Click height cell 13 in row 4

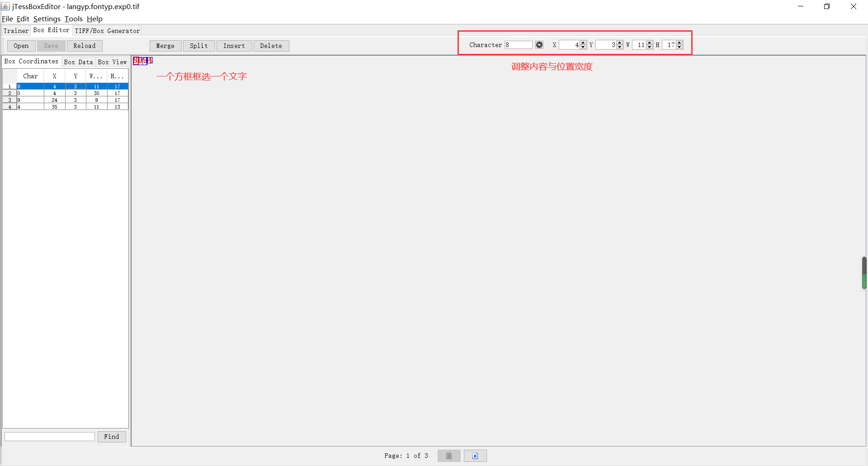(118, 107)
